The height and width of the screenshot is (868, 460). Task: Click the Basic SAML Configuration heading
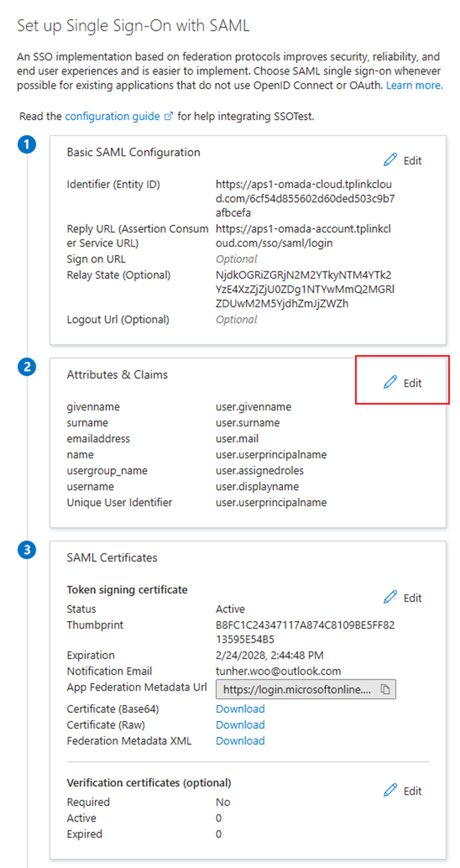(x=134, y=152)
